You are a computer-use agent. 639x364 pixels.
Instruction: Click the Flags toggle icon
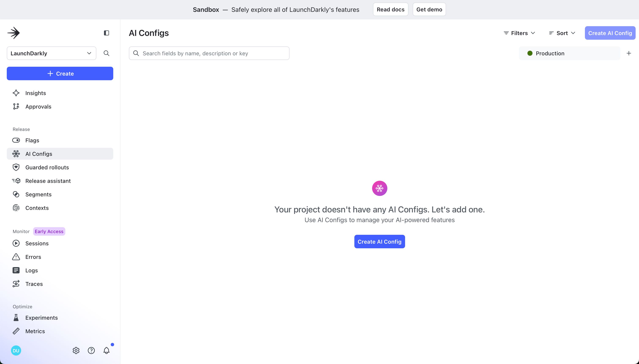click(16, 140)
